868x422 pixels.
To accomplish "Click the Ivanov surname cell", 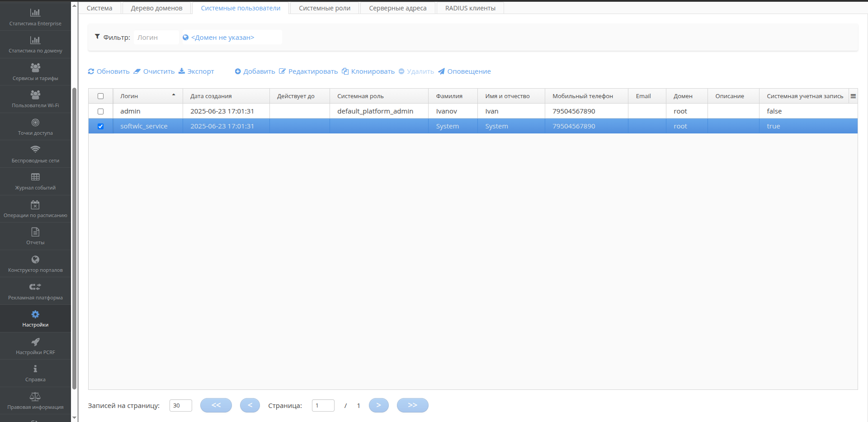I will point(453,111).
